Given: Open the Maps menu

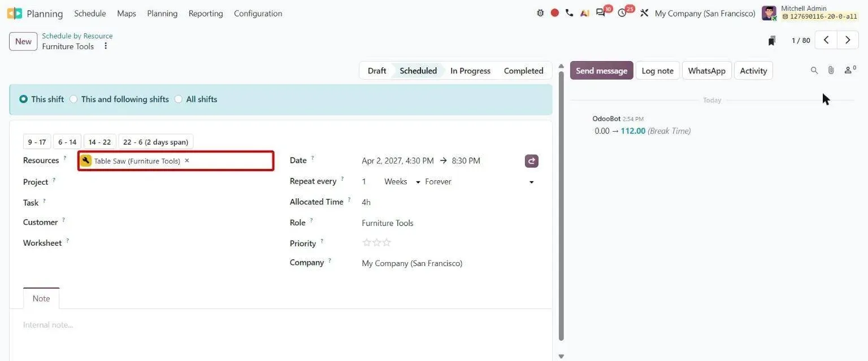Looking at the screenshot, I should tap(127, 13).
